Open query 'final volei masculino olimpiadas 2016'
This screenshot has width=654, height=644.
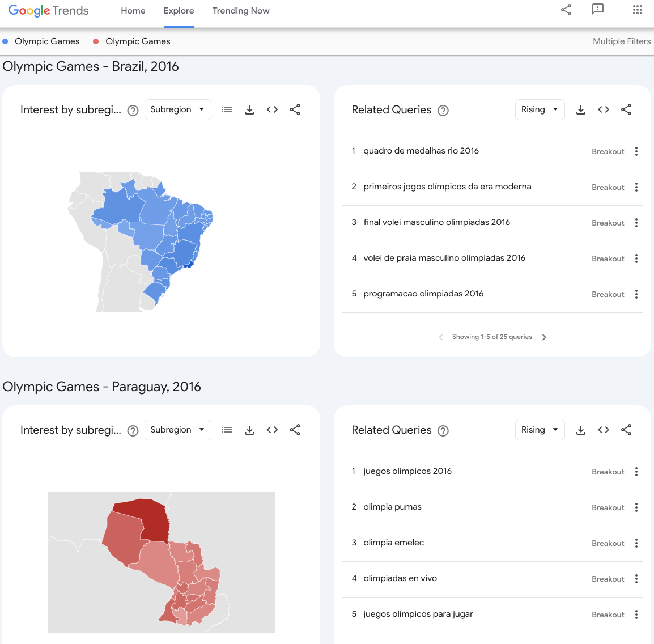pos(437,222)
